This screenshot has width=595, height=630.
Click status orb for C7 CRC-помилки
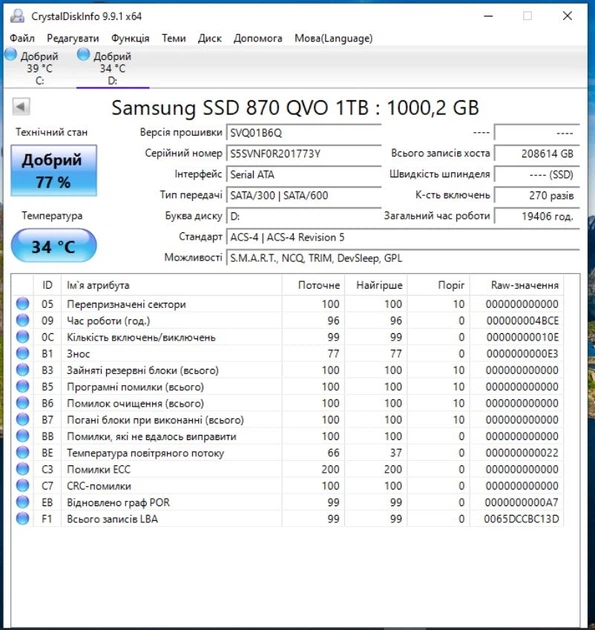pos(23,485)
